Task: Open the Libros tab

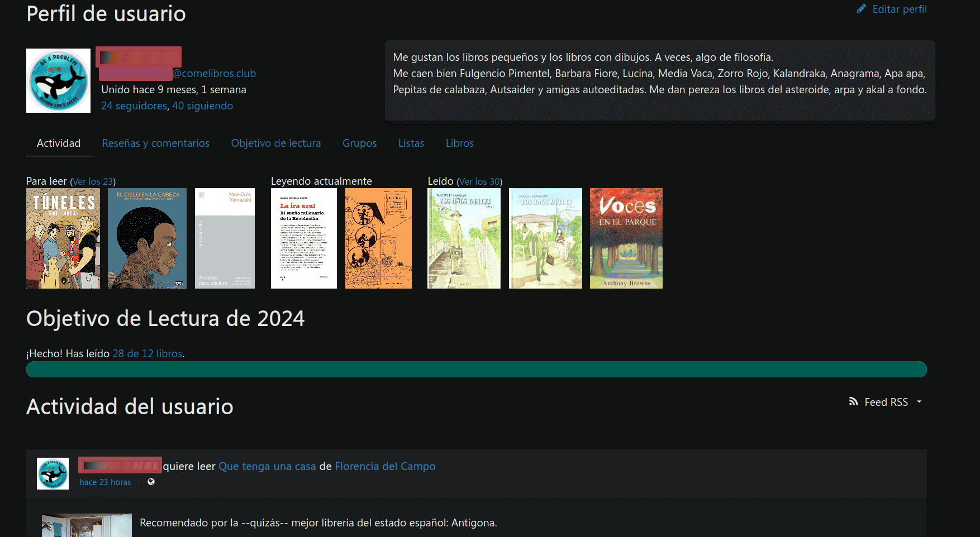Action: [x=459, y=143]
